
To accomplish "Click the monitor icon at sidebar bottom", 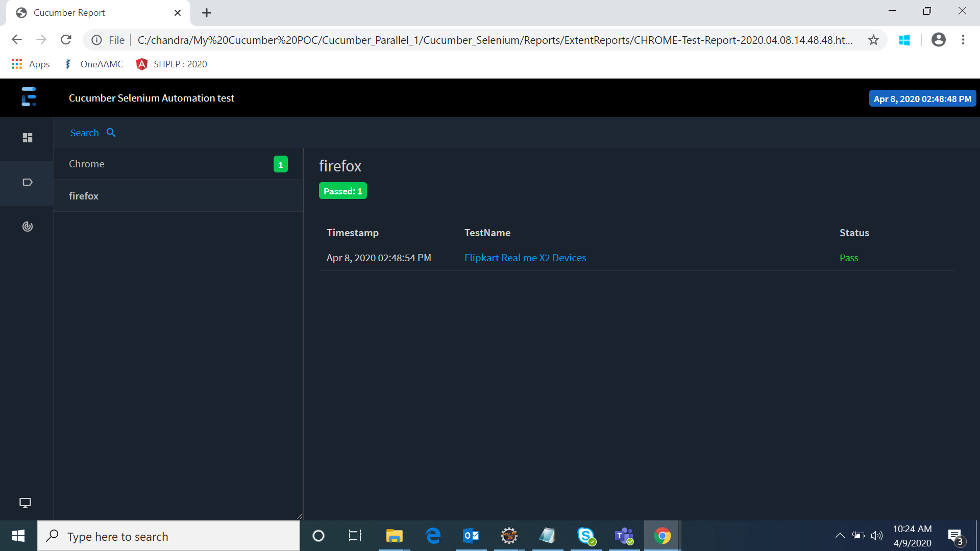I will pyautogui.click(x=26, y=503).
